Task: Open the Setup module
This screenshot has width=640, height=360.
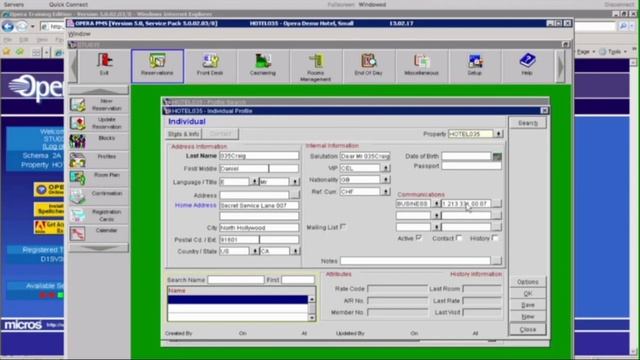Action: click(x=474, y=65)
